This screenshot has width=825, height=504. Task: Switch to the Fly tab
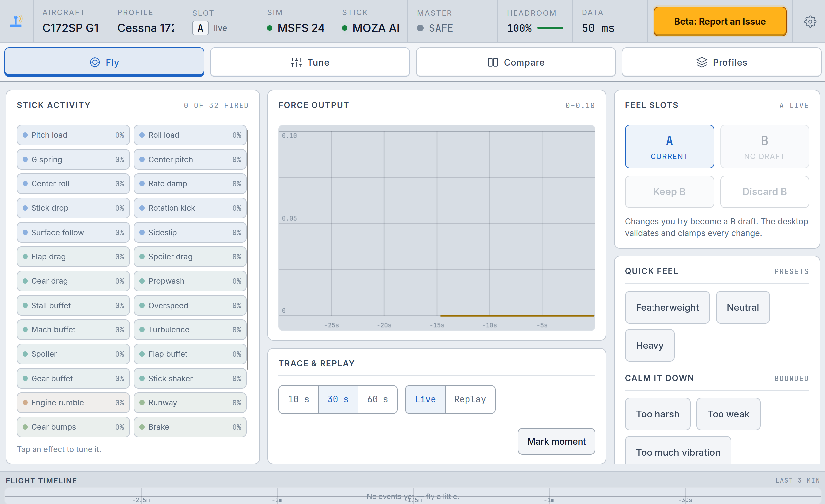[104, 62]
